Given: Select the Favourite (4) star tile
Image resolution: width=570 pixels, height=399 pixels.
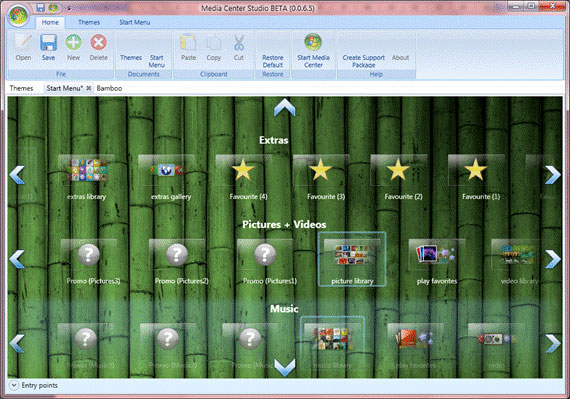Looking at the screenshot, I should [x=248, y=178].
